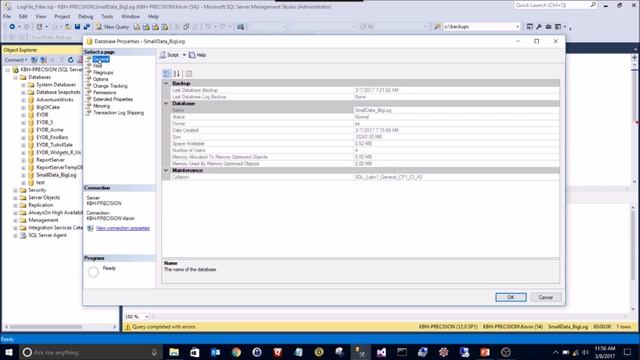The width and height of the screenshot is (640, 360).
Task: Select the Permissions page
Action: point(104,93)
